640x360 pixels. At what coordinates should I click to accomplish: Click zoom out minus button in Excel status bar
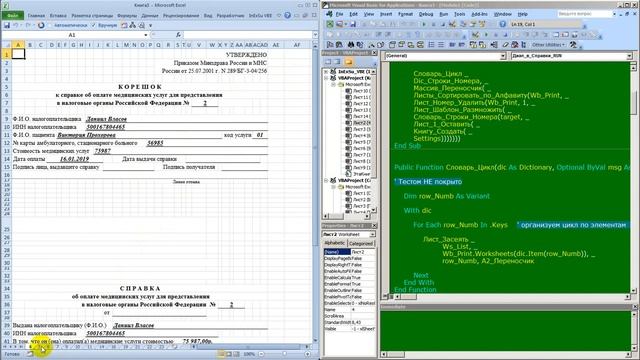(x=261, y=354)
